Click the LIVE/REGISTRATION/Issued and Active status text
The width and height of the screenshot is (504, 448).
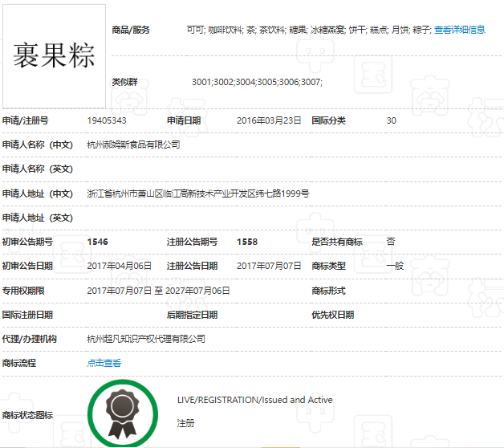(255, 400)
